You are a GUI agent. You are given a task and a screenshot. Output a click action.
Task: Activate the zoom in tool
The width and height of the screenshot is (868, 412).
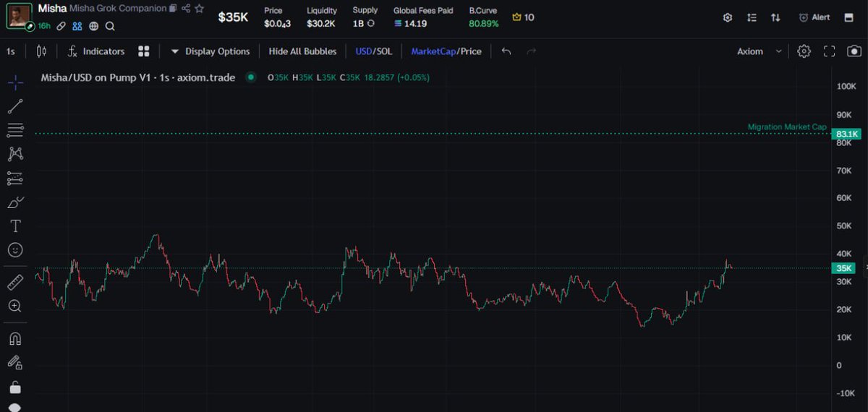tap(15, 306)
